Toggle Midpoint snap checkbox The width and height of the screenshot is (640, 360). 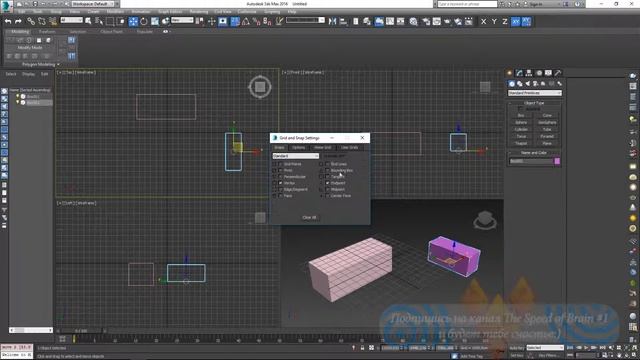click(327, 190)
